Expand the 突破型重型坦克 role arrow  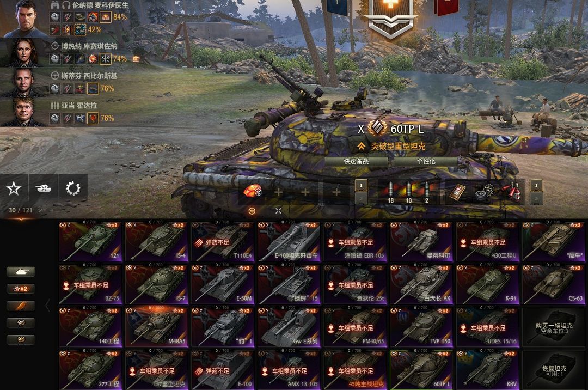361,146
